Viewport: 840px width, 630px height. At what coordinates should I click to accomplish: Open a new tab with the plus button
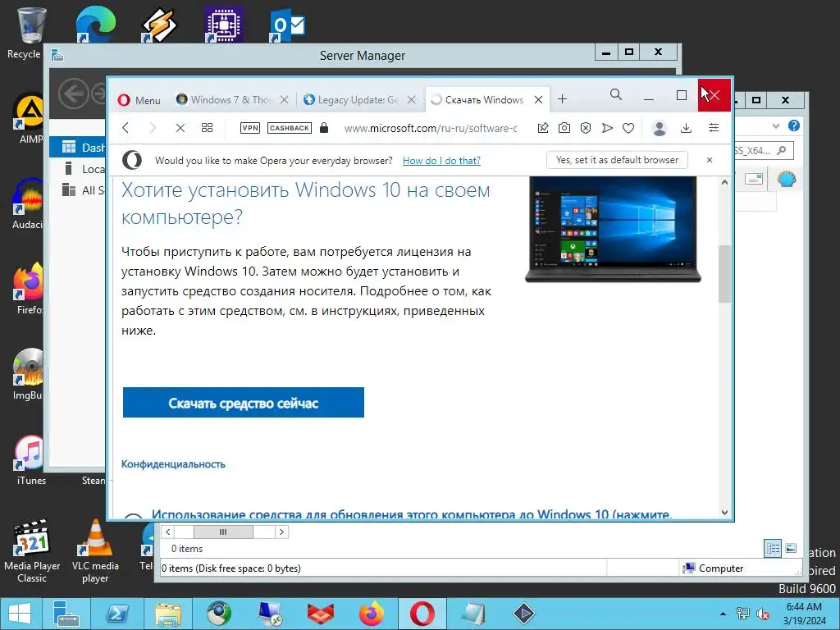click(562, 99)
